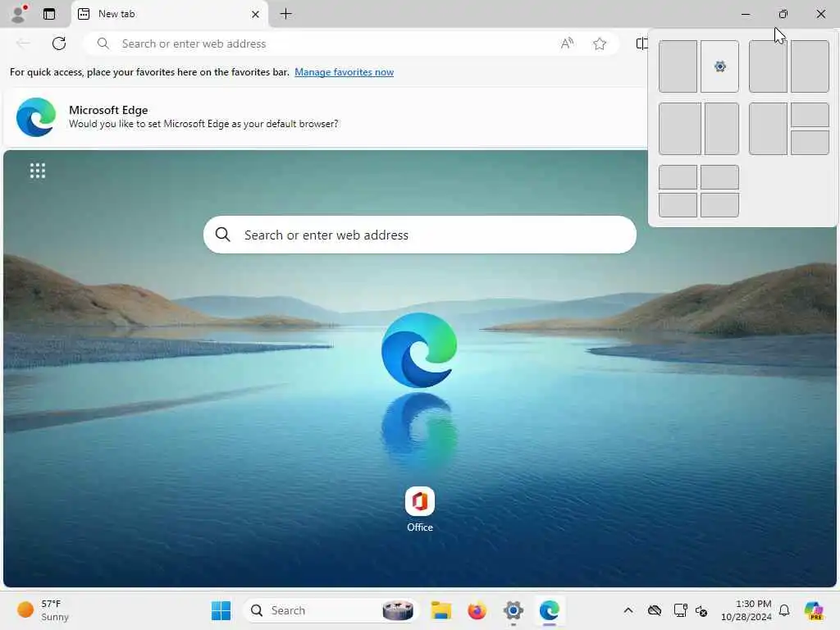Image resolution: width=840 pixels, height=630 pixels.
Task: Snap window to left half with Settings beside
Action: [678, 66]
